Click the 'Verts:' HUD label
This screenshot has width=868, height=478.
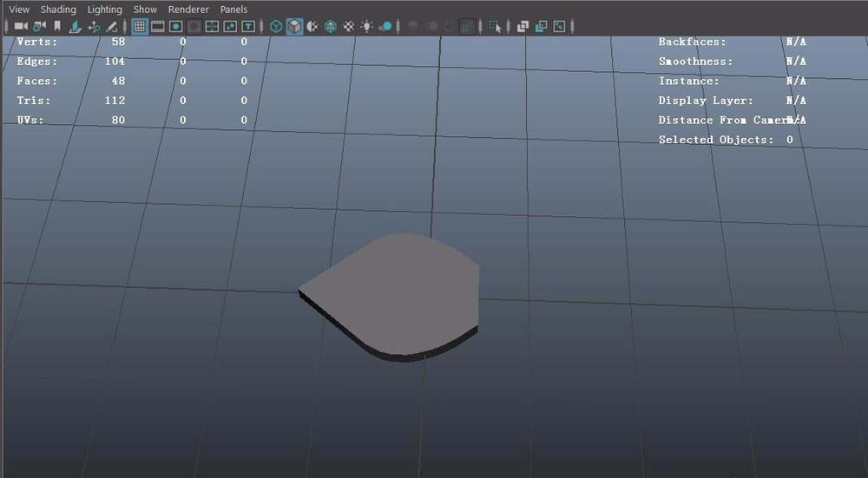(37, 42)
